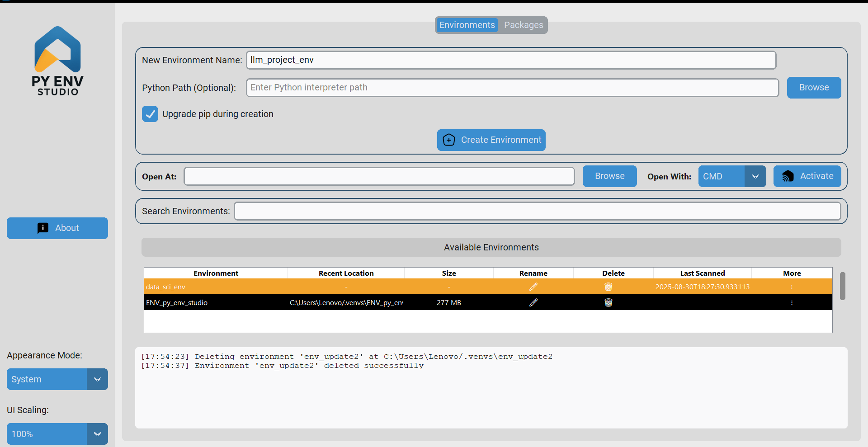The height and width of the screenshot is (447, 868).
Task: Click the rename pencil icon for ENV_py_env_studio
Action: [533, 302]
